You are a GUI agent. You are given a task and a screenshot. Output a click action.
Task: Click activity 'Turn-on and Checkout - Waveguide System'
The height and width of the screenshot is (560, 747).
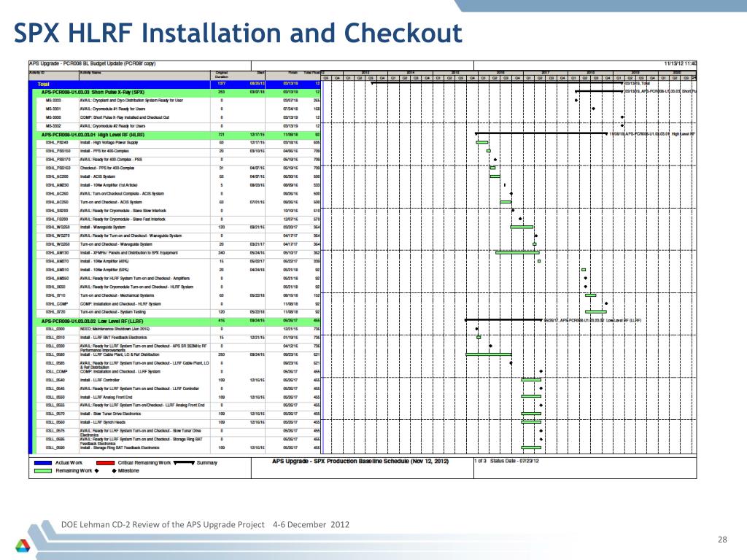[x=116, y=244]
